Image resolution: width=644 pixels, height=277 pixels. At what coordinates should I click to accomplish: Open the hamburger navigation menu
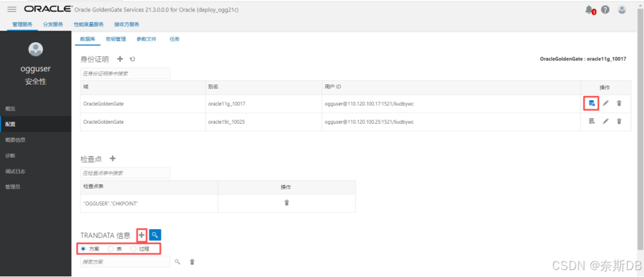point(12,10)
